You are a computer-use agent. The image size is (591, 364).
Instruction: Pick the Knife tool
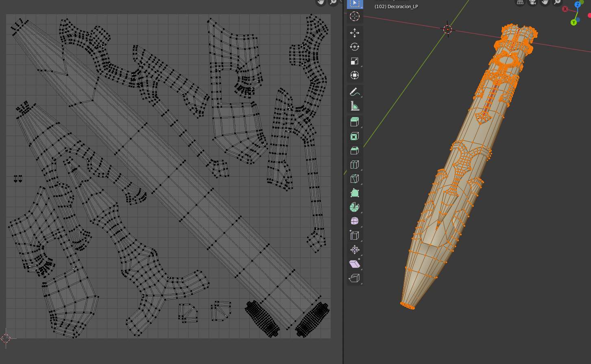pyautogui.click(x=355, y=179)
